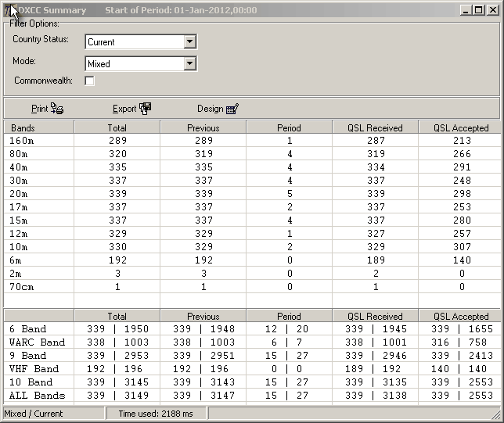Viewport: 504px width, 423px height.
Task: Click Period value 5 in 20m row
Action: point(290,194)
